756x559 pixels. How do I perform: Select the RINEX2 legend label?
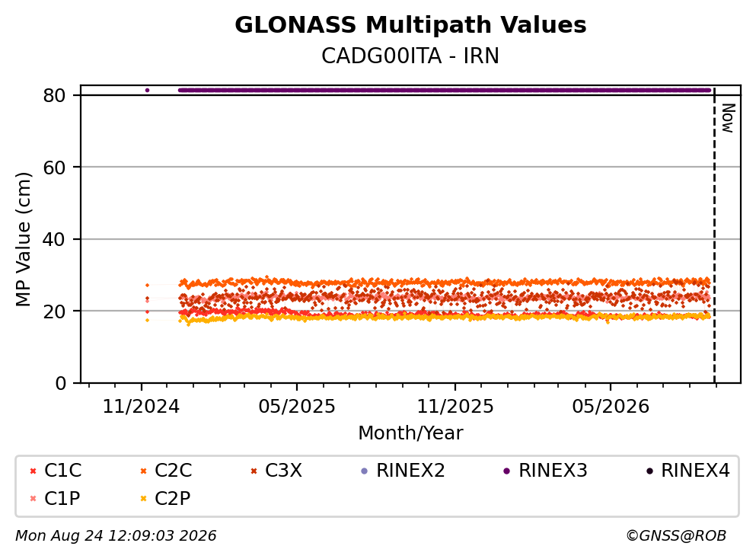click(x=410, y=471)
